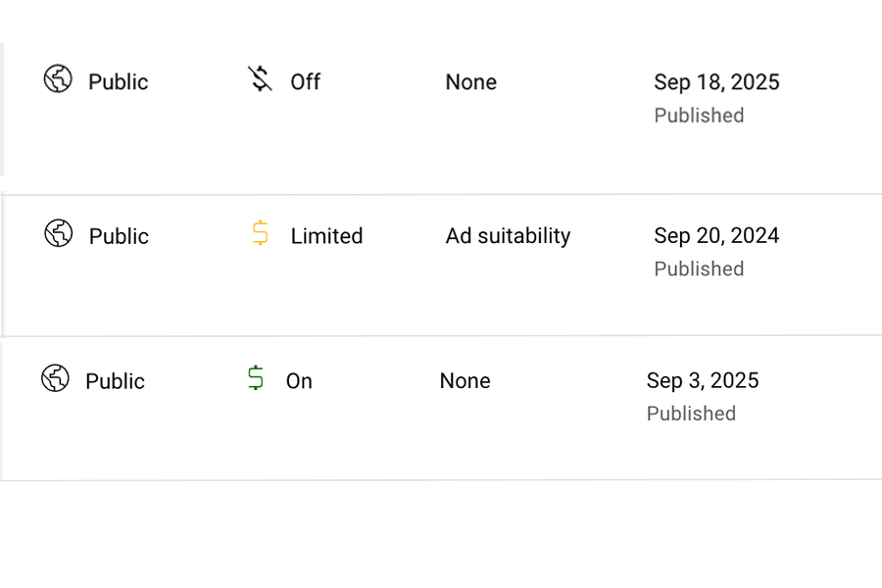Click the Limited monetization status
Viewport: 882px width, 588px height.
pyautogui.click(x=326, y=236)
